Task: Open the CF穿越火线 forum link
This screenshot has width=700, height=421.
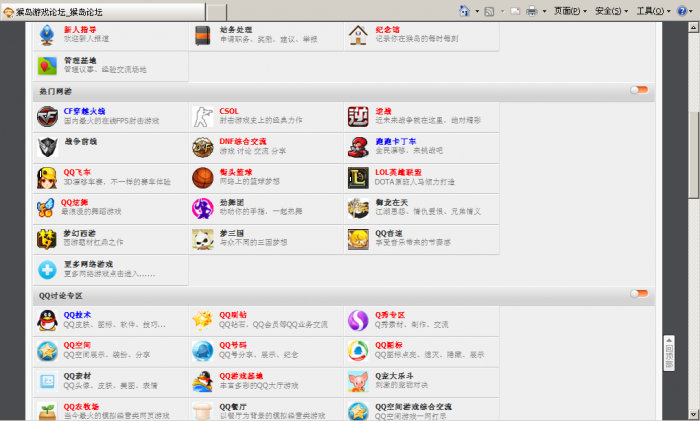Action: tap(84, 111)
